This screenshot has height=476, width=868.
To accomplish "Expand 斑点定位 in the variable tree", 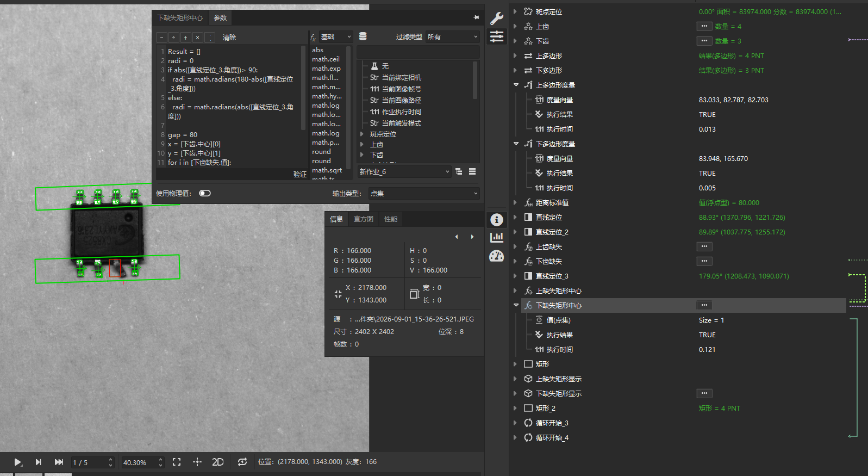I will [x=362, y=134].
